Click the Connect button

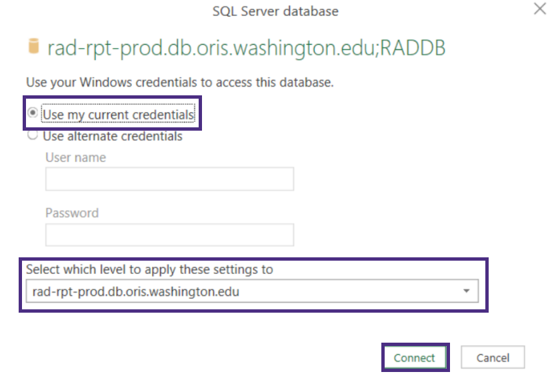click(415, 357)
